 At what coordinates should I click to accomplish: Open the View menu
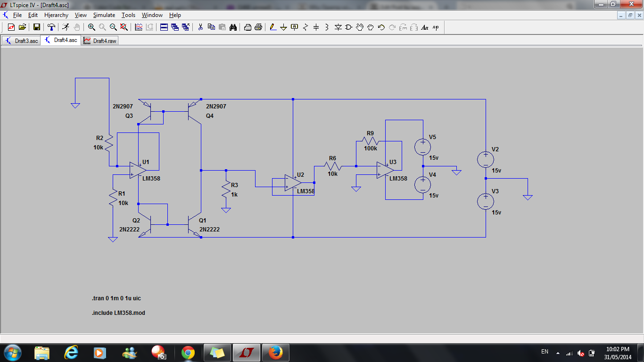coord(81,15)
